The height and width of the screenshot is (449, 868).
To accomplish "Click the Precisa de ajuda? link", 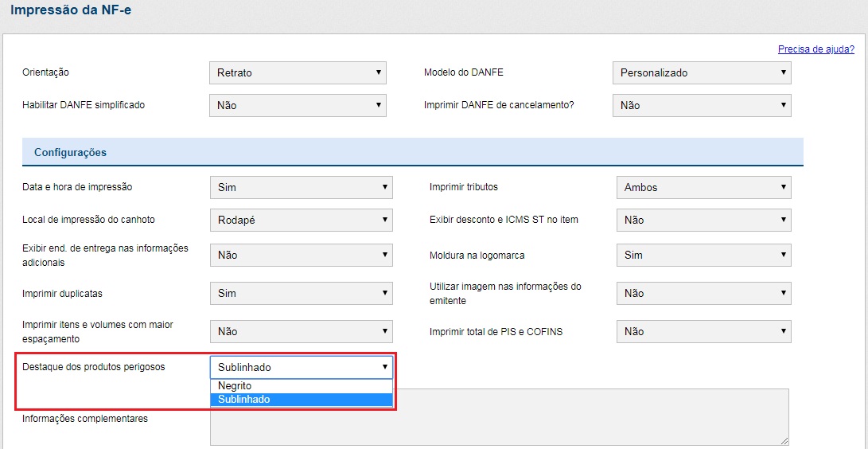I will [x=815, y=49].
